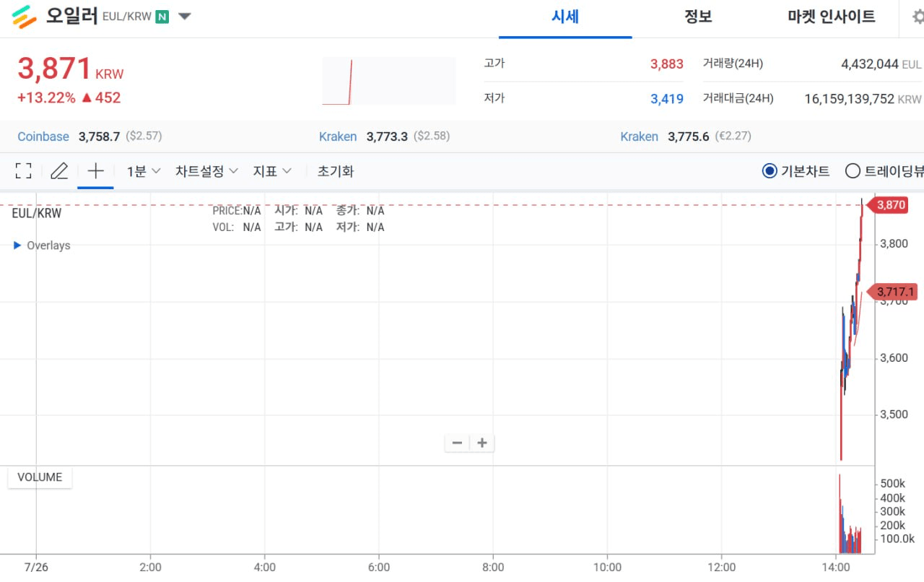This screenshot has height=582, width=924.
Task: Click the N badge next to EUL/KRW
Action: (x=162, y=16)
